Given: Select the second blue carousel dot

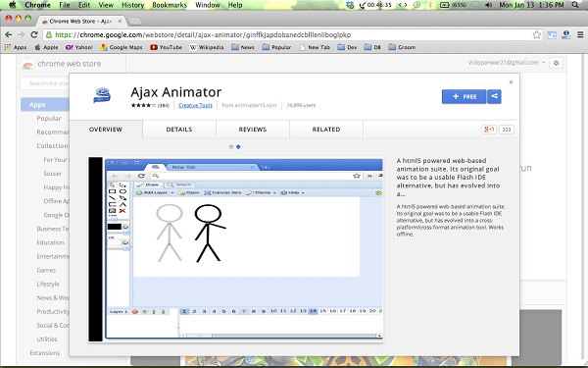Looking at the screenshot, I should click(x=238, y=147).
